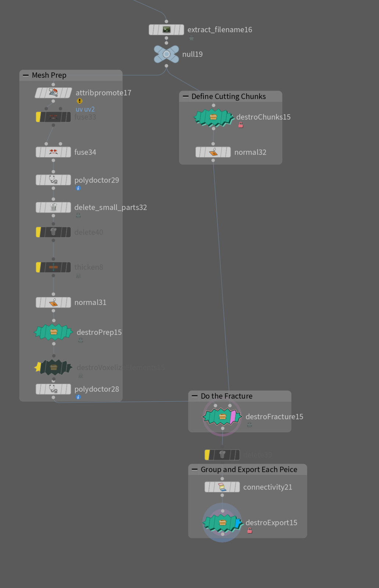This screenshot has width=379, height=588.
Task: Click the attribpromote17 node label
Action: [x=103, y=93]
